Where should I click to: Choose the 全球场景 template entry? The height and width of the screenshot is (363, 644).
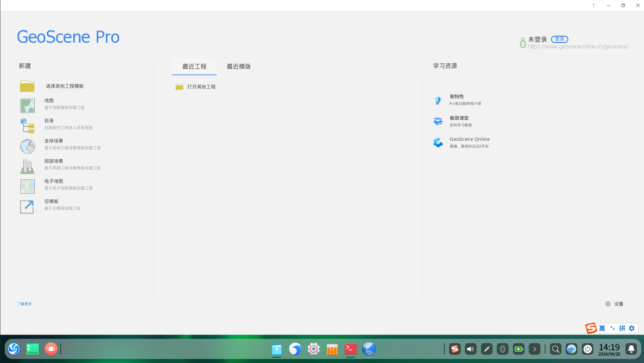point(73,145)
